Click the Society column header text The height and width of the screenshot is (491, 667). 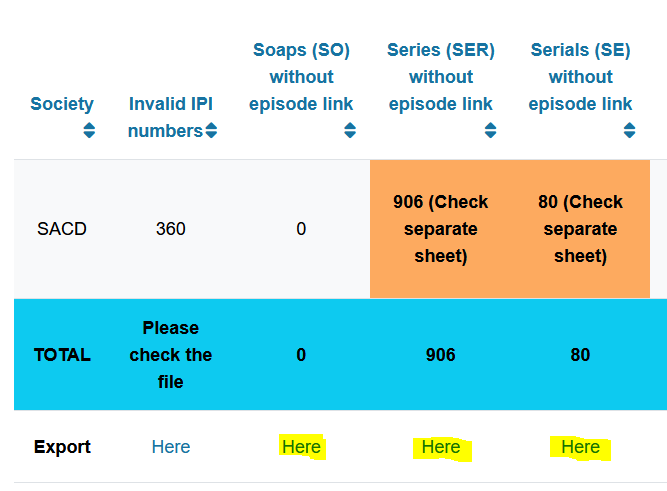click(62, 104)
